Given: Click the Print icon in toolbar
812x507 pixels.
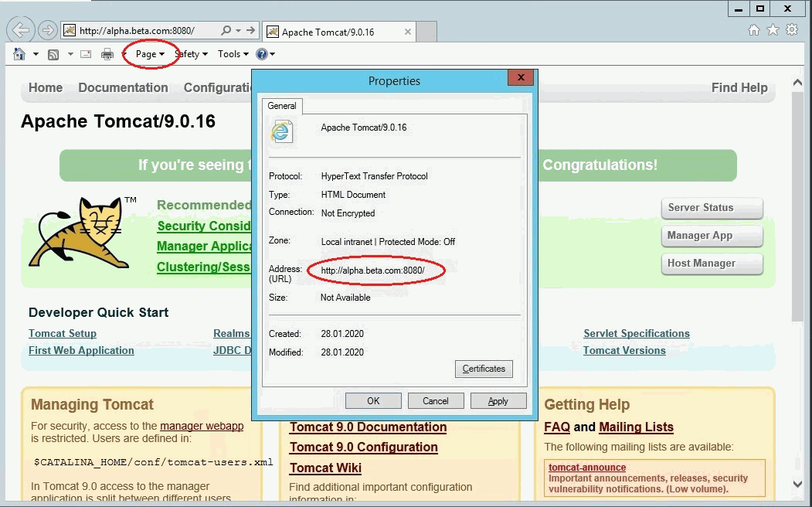Looking at the screenshot, I should [107, 54].
